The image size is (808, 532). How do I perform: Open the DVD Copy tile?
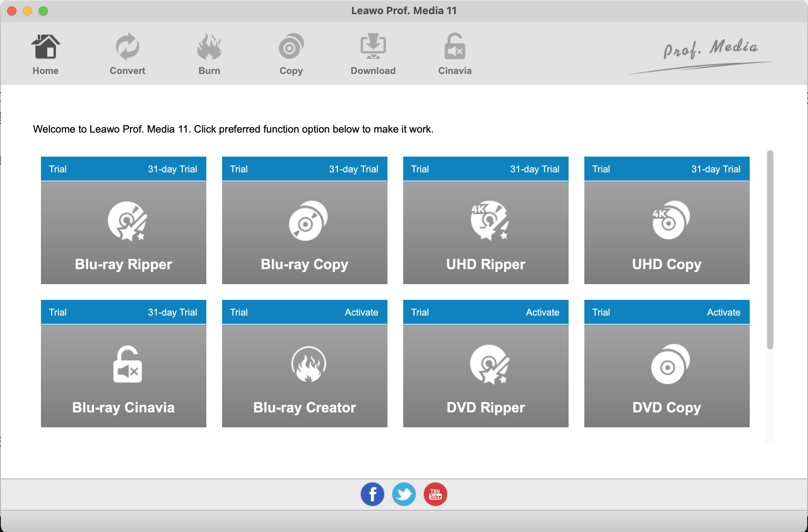point(667,375)
